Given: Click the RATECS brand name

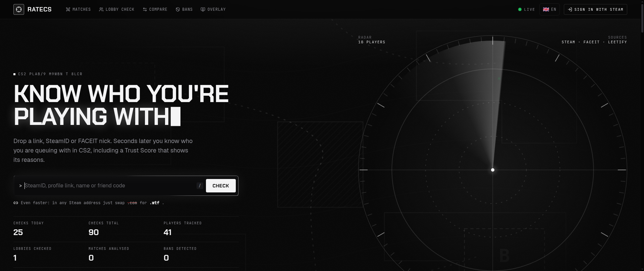Looking at the screenshot, I should click(x=40, y=9).
